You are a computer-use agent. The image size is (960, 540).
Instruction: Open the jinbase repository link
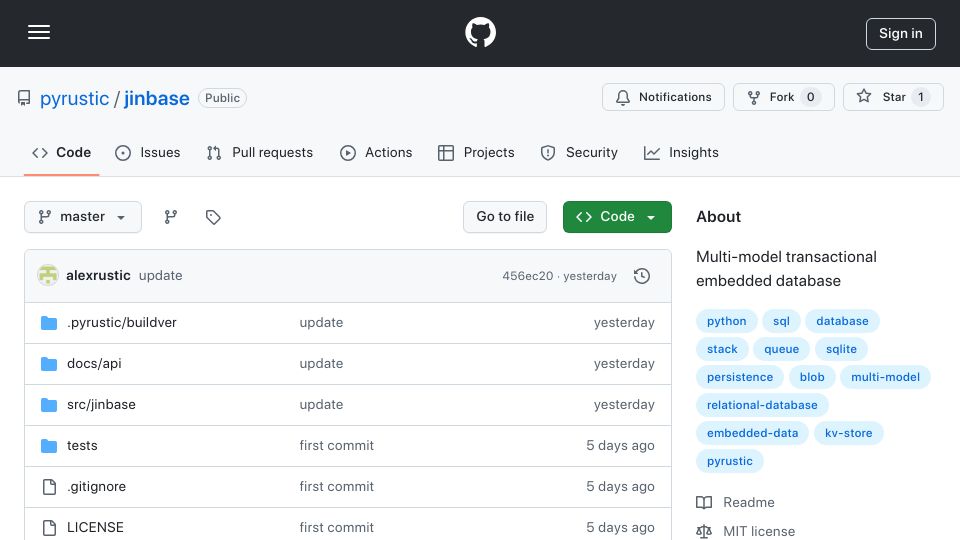point(157,98)
